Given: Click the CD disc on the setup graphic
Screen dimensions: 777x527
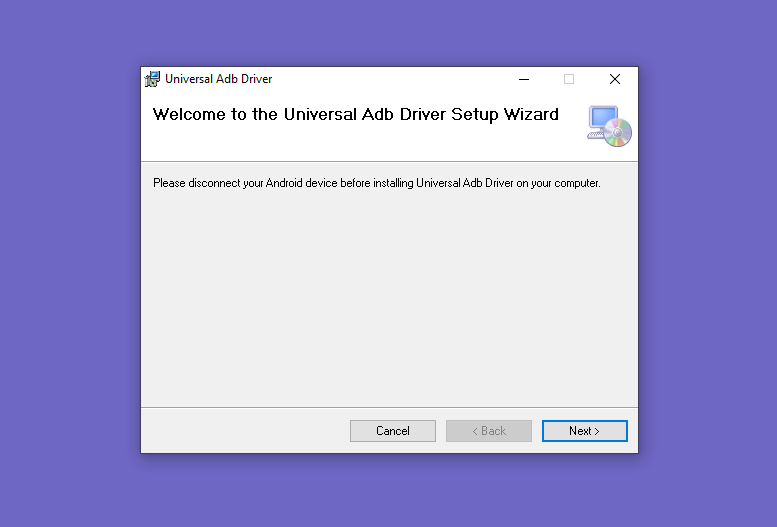Looking at the screenshot, I should (617, 133).
